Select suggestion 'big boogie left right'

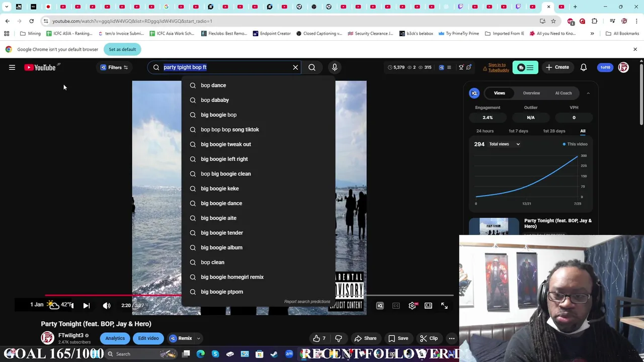tap(258, 159)
